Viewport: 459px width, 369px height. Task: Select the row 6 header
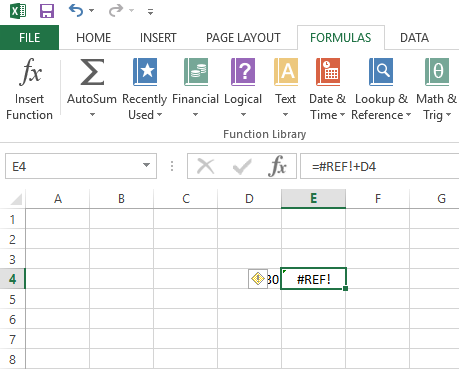pos(13,319)
